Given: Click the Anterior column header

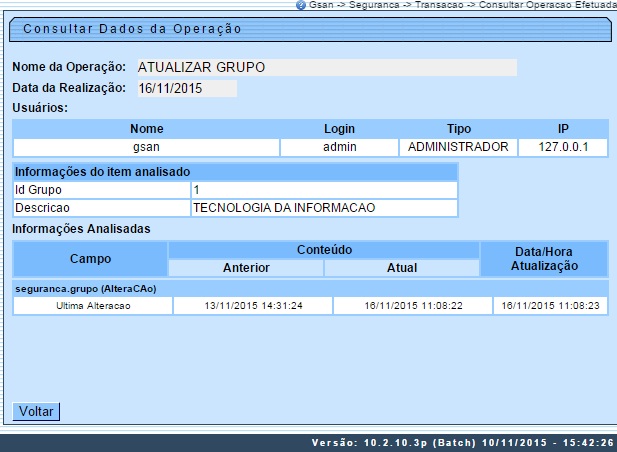Looking at the screenshot, I should (x=246, y=268).
